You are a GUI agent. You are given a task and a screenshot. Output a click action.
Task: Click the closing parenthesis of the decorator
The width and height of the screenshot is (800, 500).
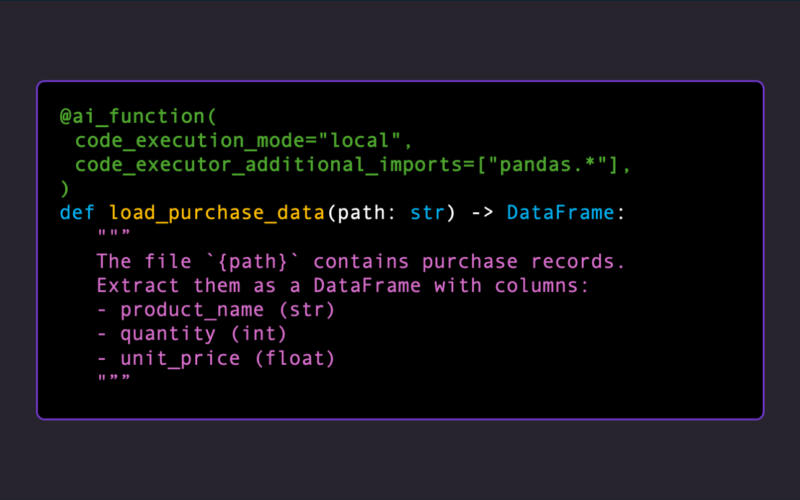[x=65, y=188]
